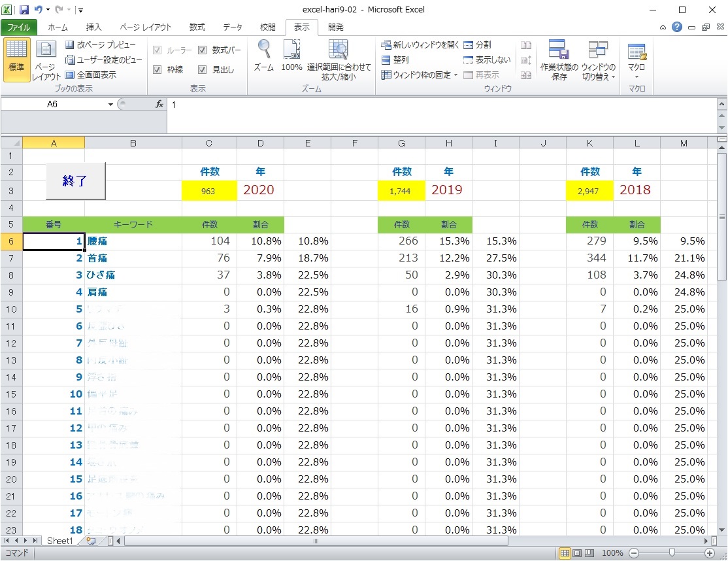Open the ズーム magnifier dialog
Screen dimensions: 728x561
(x=264, y=56)
